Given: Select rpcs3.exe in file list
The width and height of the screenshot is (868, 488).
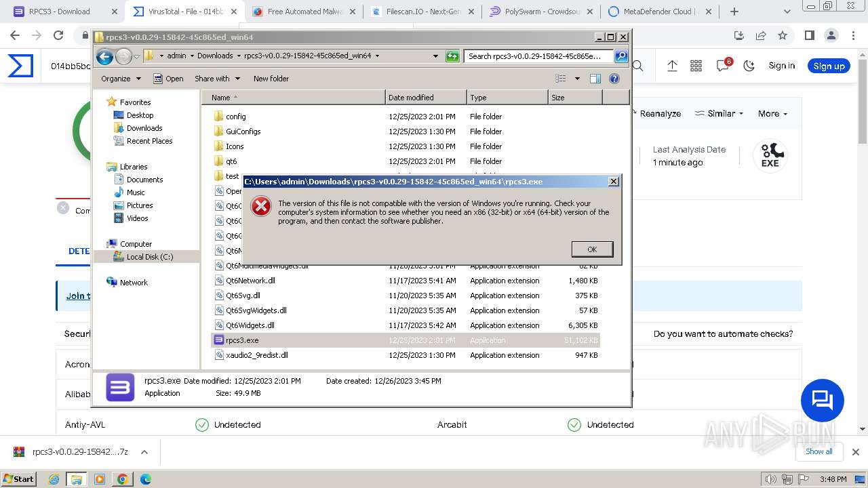Looking at the screenshot, I should tap(242, 340).
